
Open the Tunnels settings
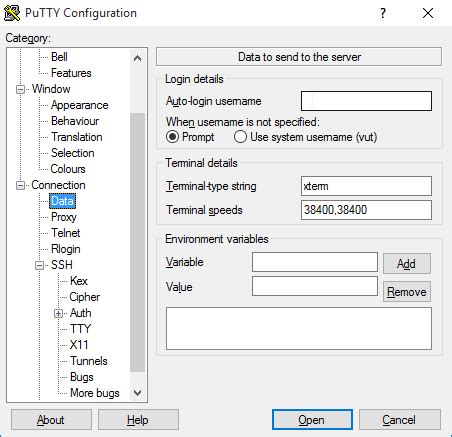[89, 361]
